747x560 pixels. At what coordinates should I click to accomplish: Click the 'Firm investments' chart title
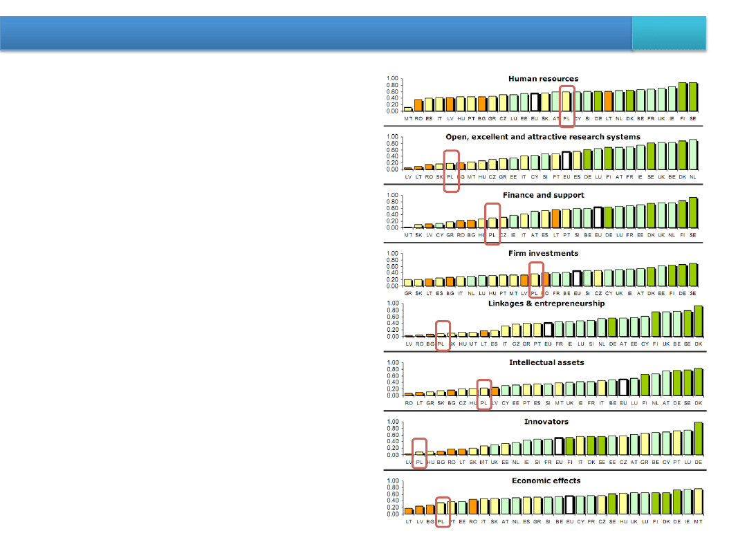click(x=543, y=253)
